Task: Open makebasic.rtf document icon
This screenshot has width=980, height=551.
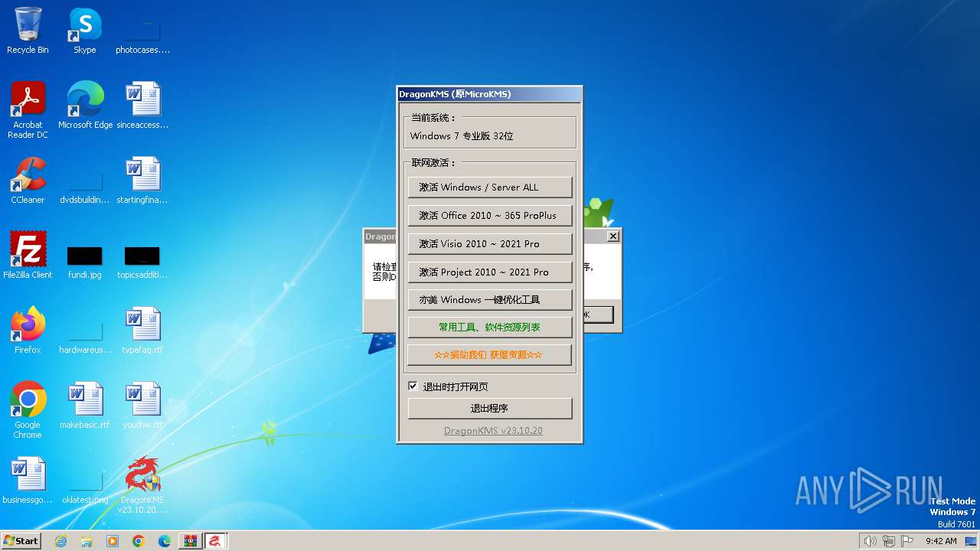Action: [x=85, y=406]
